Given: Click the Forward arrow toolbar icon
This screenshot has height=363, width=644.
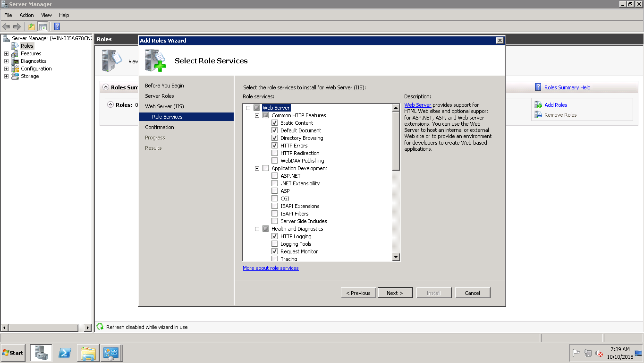Looking at the screenshot, I should click(x=17, y=26).
